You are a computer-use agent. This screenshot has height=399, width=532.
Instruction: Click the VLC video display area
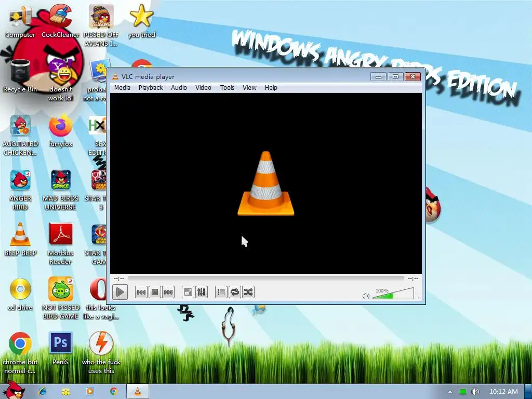(x=265, y=183)
